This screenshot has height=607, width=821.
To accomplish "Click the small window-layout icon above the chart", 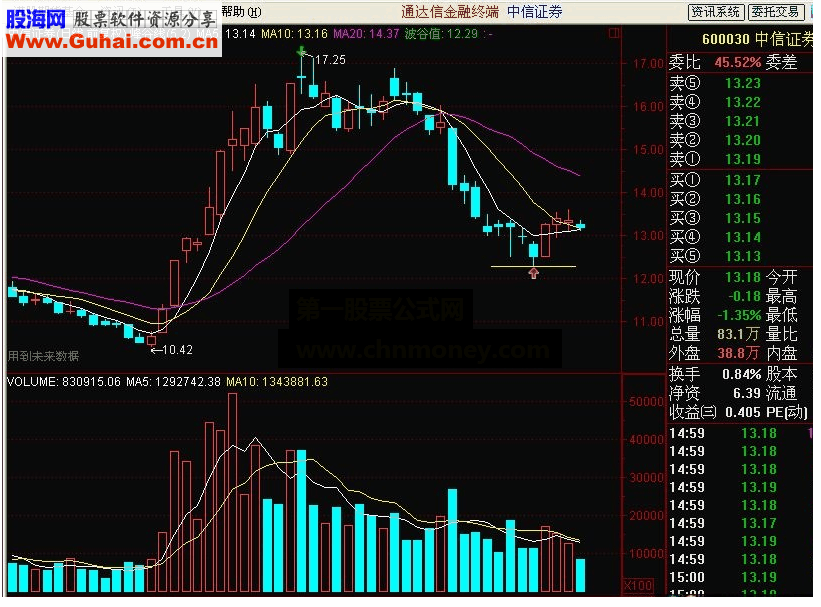I will [614, 33].
